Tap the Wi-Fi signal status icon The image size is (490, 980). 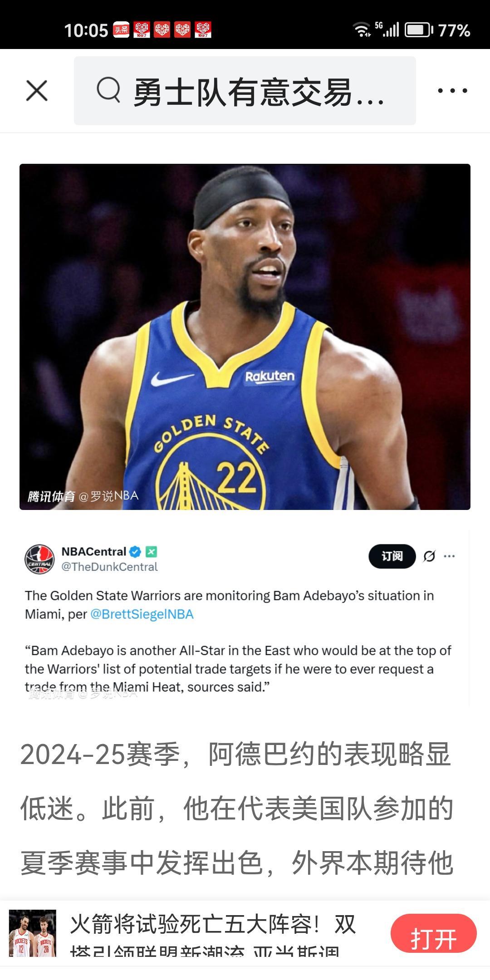362,29
